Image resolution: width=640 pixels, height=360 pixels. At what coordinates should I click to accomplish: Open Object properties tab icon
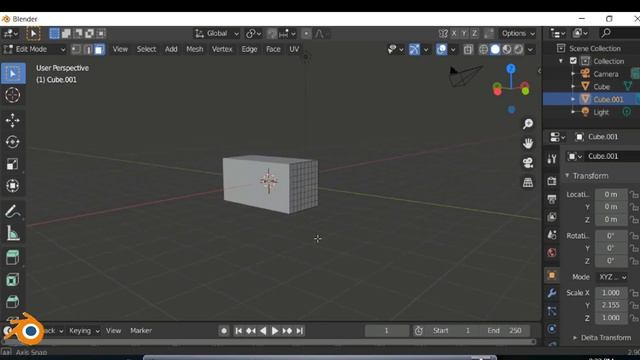pos(552,276)
